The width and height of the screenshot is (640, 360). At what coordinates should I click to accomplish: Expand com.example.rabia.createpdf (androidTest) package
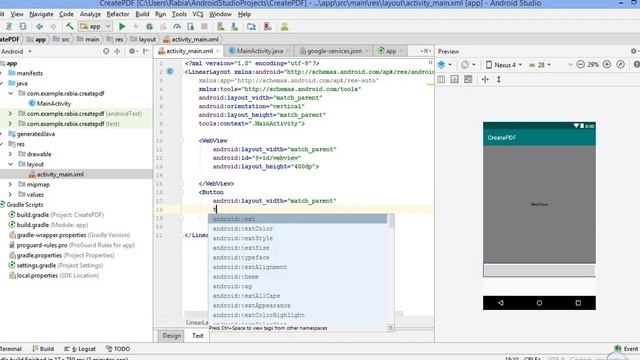(11, 113)
